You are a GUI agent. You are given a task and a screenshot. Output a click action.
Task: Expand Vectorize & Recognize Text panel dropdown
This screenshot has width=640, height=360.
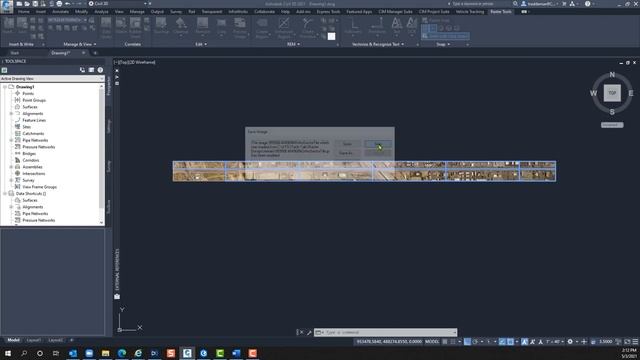(378, 44)
